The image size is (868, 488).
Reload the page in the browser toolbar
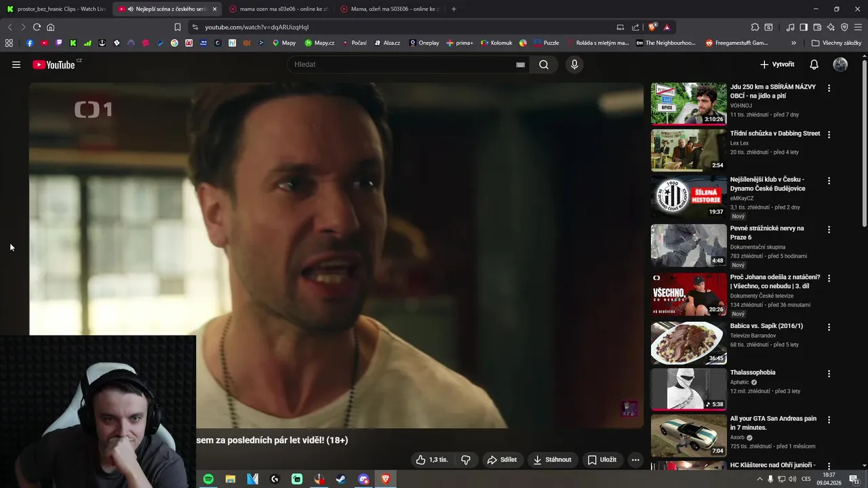pos(37,27)
